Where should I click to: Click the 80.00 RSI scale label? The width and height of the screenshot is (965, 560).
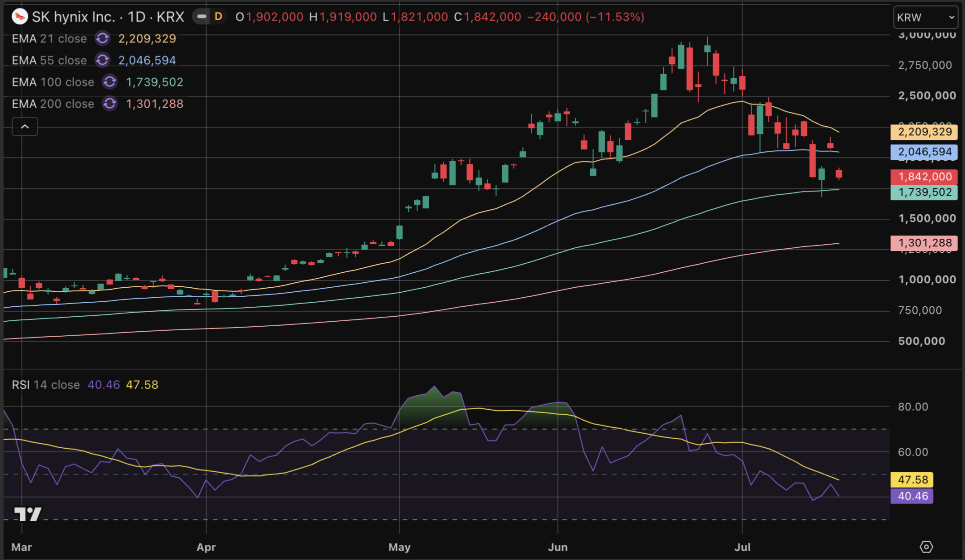pos(913,407)
